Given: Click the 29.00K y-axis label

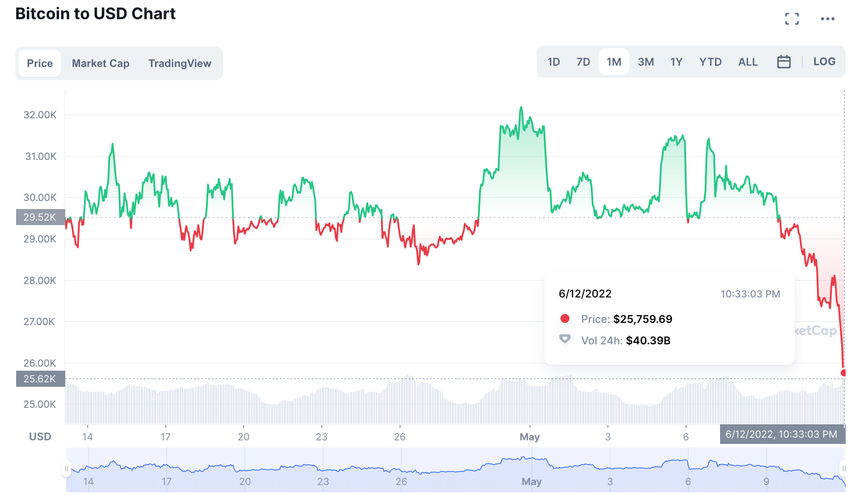Looking at the screenshot, I should (x=40, y=239).
